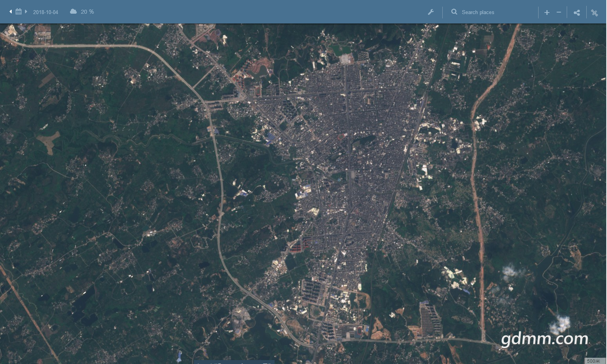The image size is (607, 364).
Task: Click the cloud coverage icon
Action: point(73,12)
